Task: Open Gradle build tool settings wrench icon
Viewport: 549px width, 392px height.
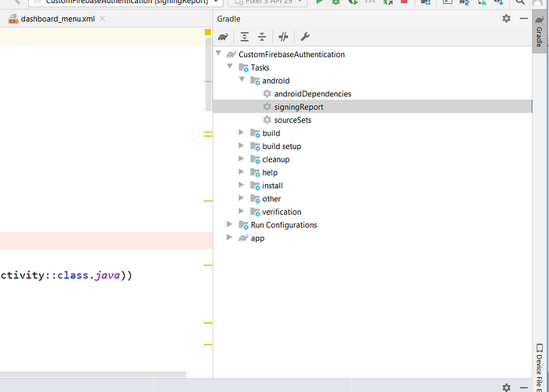Action: tap(305, 37)
